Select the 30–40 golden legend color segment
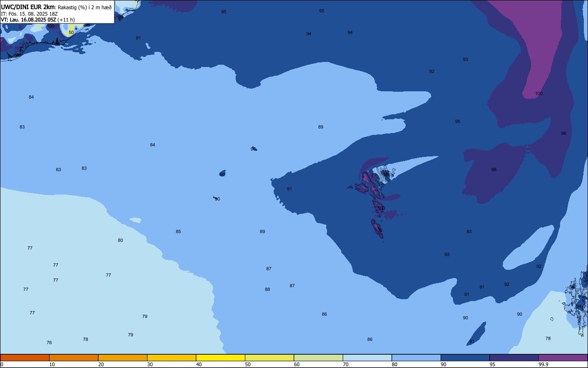Image resolution: width=588 pixels, height=368 pixels. click(x=171, y=357)
